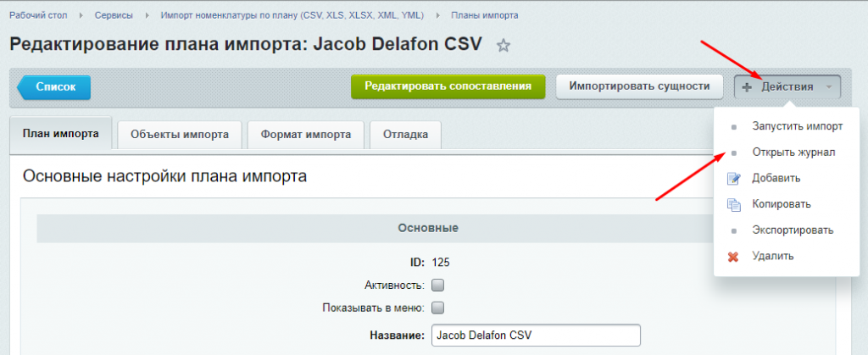The image size is (868, 355).
Task: Open the Объекты импорта tab
Action: (x=180, y=135)
